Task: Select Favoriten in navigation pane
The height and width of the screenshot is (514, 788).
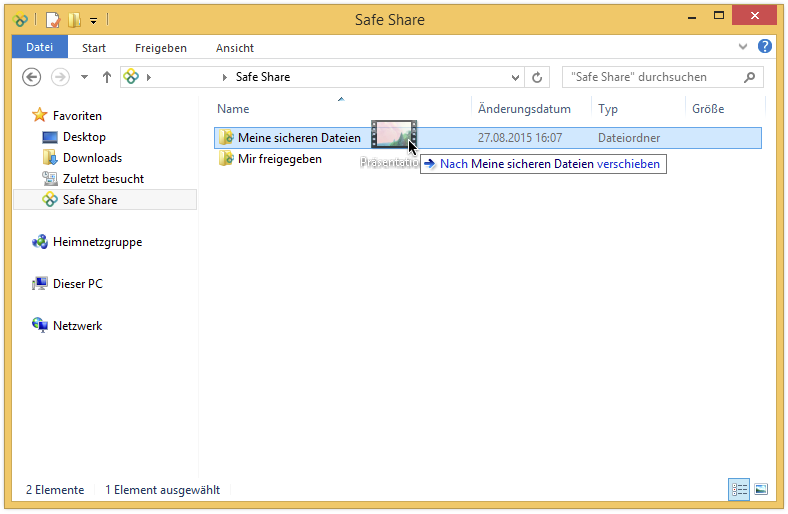Action: coord(77,116)
